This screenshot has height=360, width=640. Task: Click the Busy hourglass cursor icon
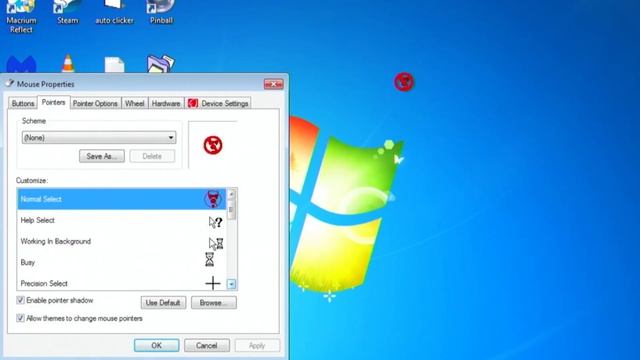(x=209, y=259)
